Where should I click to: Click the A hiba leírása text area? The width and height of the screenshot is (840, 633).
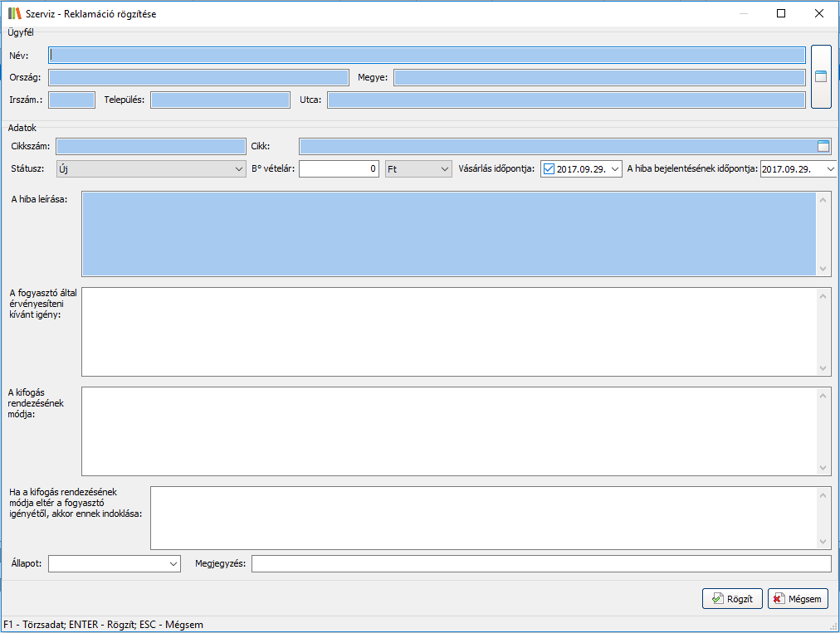448,234
